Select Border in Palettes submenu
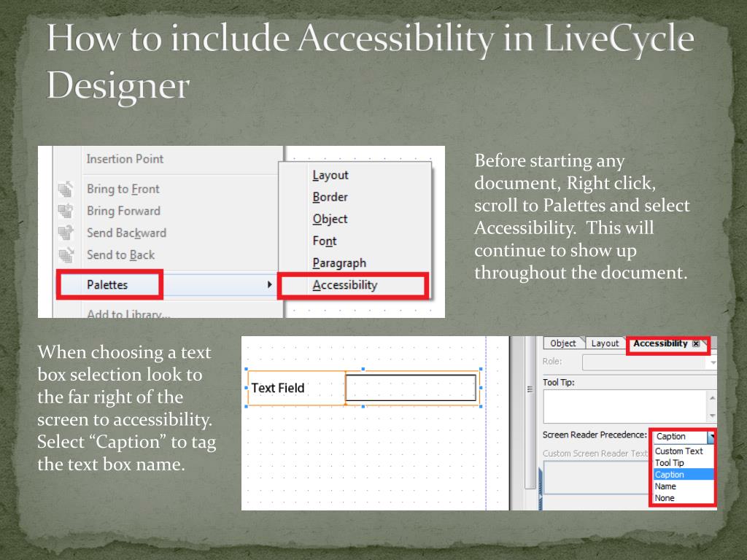 (x=330, y=197)
